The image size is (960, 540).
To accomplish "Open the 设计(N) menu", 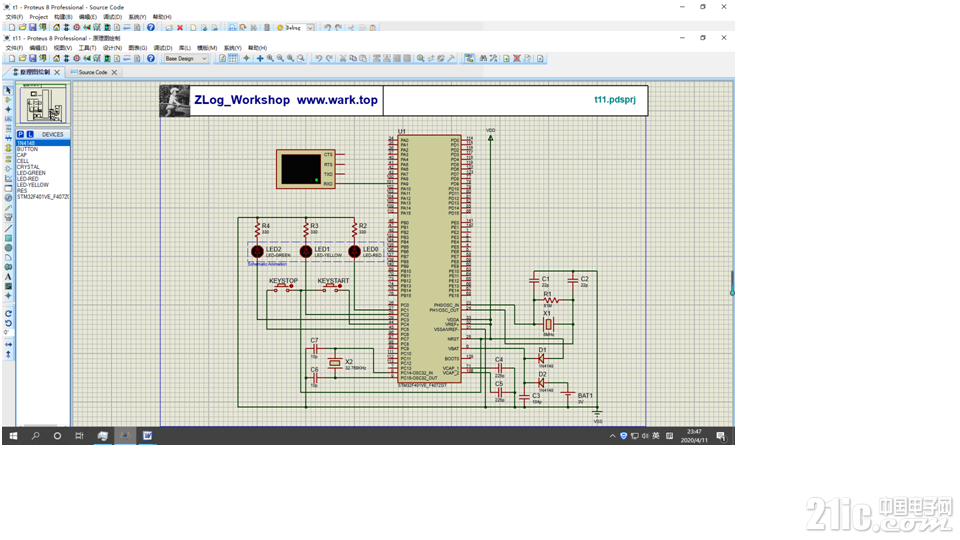I will click(x=112, y=48).
